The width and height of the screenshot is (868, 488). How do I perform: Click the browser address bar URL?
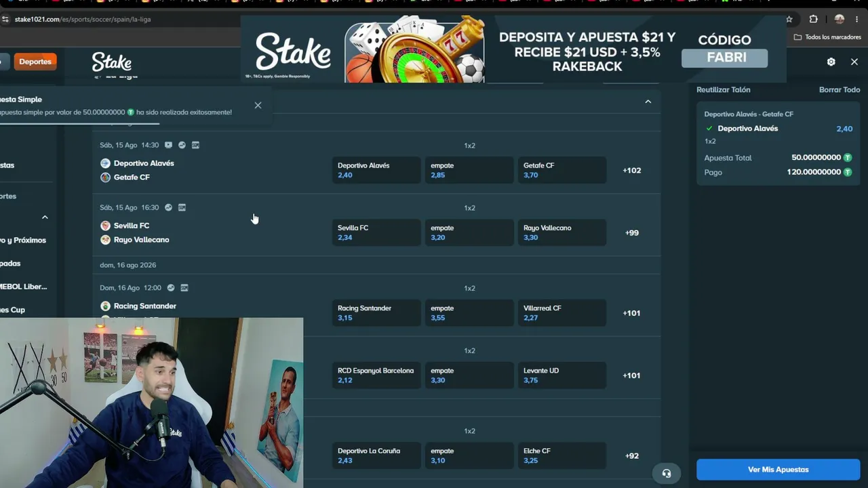click(x=83, y=19)
